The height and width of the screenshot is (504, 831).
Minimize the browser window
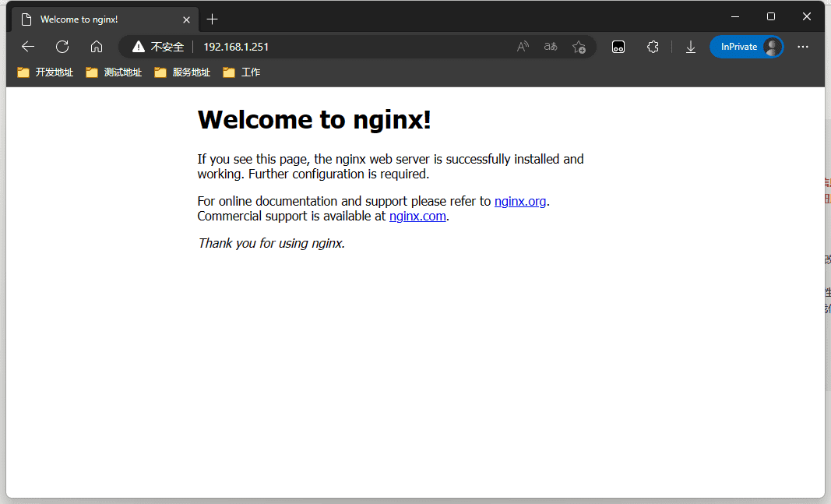point(735,16)
